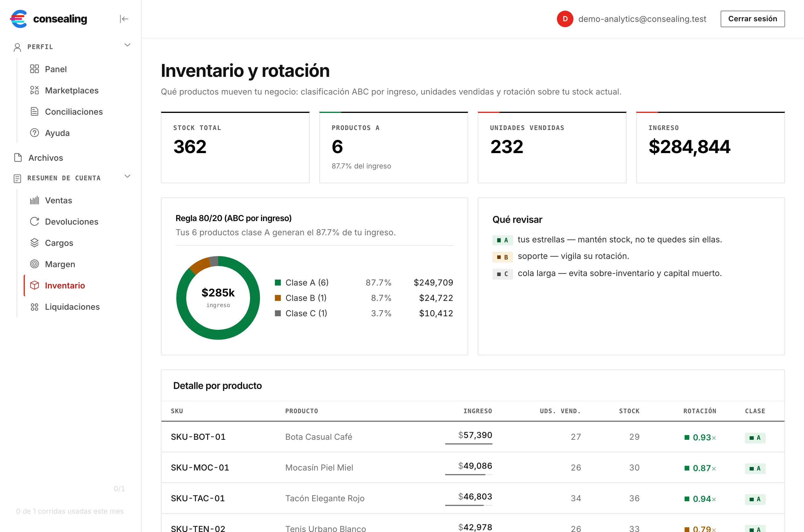
Task: Click the PERFIL section header
Action: (x=40, y=47)
